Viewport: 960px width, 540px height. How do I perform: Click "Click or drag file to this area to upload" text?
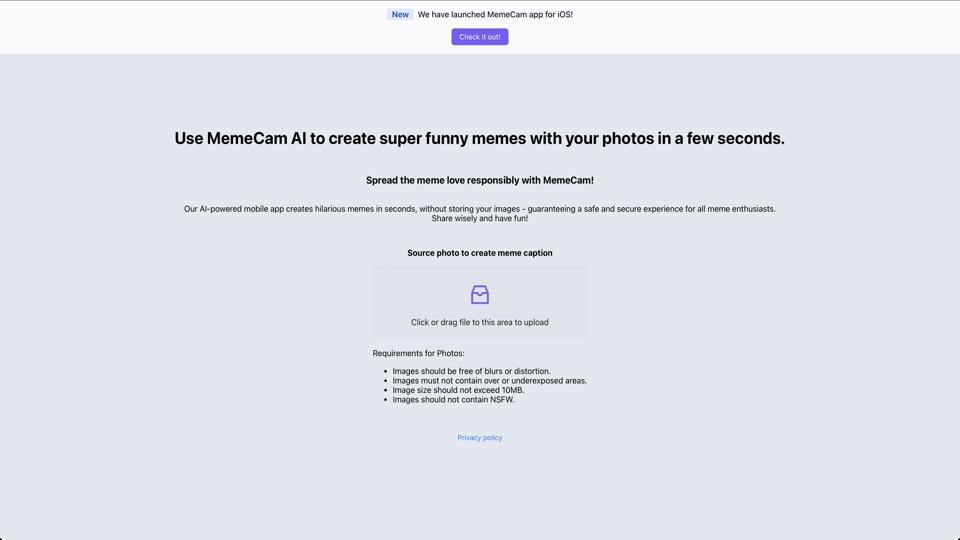click(x=479, y=322)
